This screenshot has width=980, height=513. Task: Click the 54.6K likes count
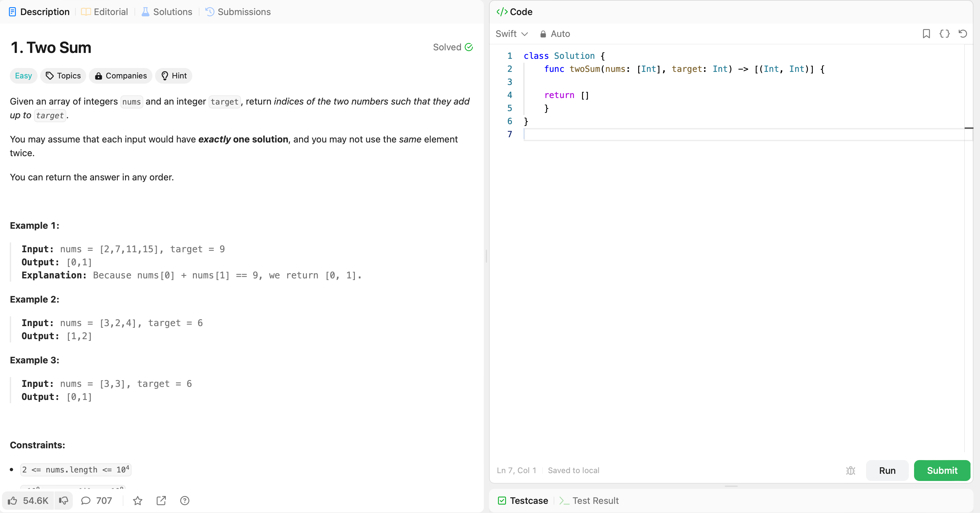tap(36, 501)
